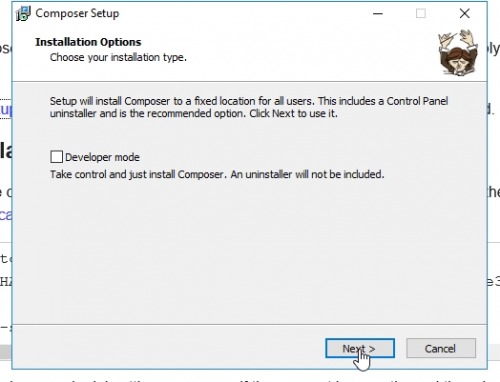Proceed with the Next > button

[360, 348]
